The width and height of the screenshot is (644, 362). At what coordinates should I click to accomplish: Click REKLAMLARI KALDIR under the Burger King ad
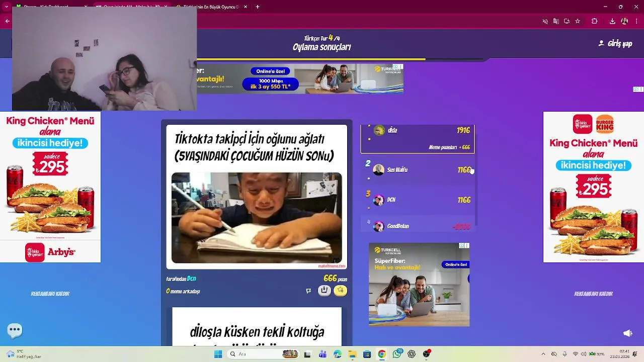click(x=593, y=294)
